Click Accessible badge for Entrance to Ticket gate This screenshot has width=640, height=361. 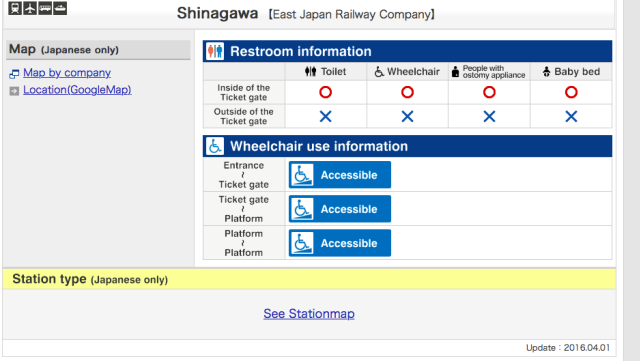(340, 175)
